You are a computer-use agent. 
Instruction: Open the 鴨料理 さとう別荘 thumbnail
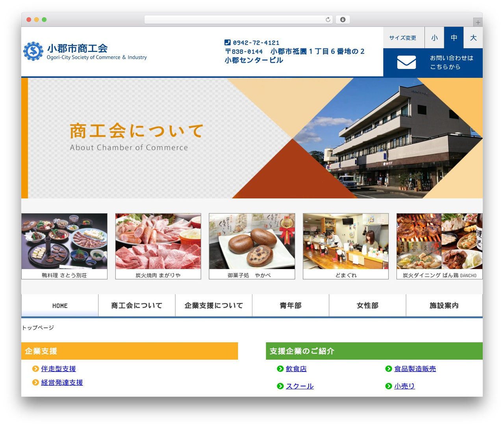(x=64, y=246)
